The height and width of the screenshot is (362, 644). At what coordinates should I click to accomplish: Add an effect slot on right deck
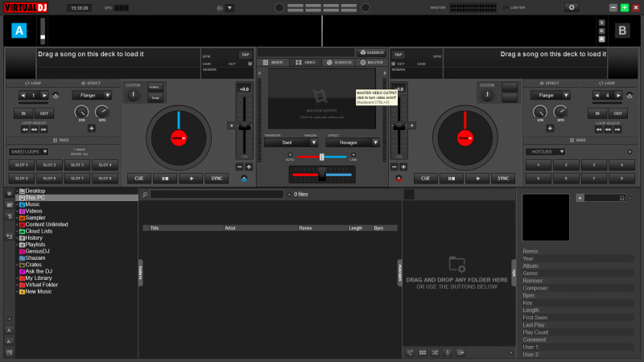(550, 129)
